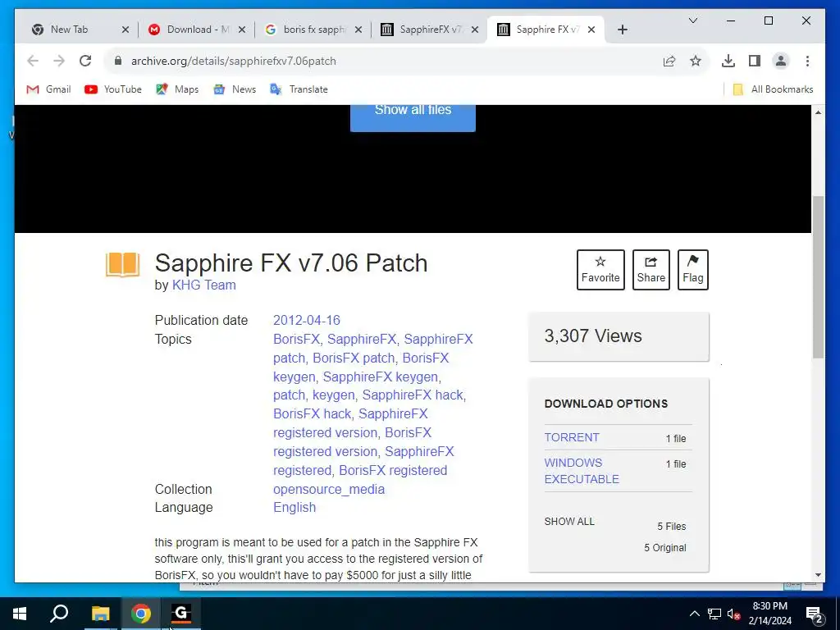Reload the page with the refresh icon
840x630 pixels.
tap(85, 61)
